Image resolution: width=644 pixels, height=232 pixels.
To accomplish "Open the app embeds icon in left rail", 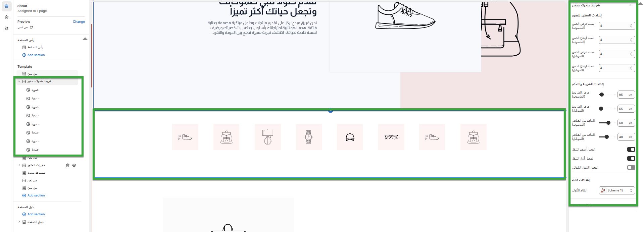I will (x=6, y=28).
